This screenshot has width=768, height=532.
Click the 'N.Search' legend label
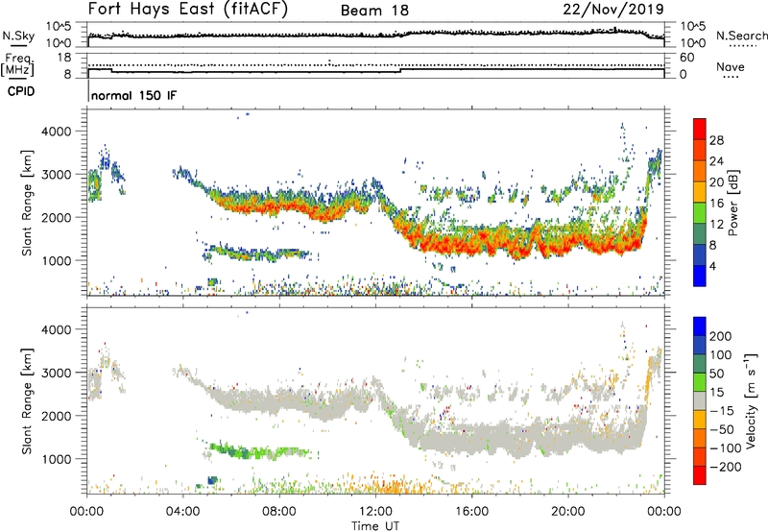pyautogui.click(x=741, y=36)
